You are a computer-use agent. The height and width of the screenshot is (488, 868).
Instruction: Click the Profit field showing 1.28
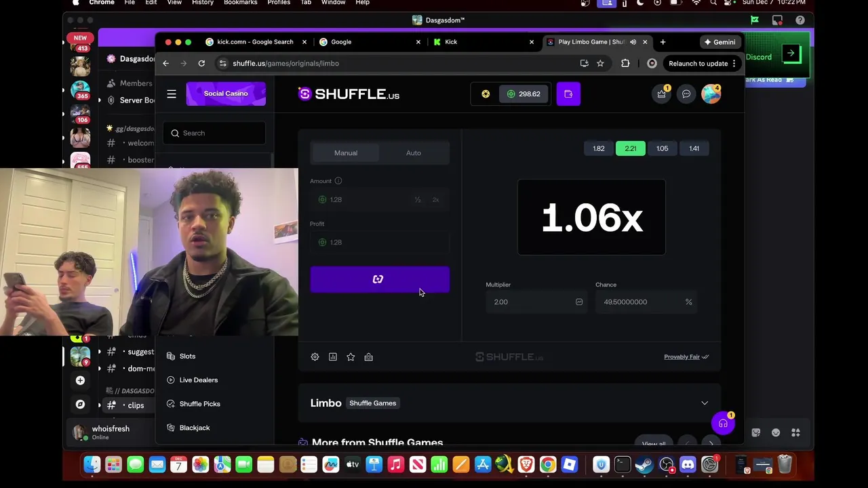[380, 242]
